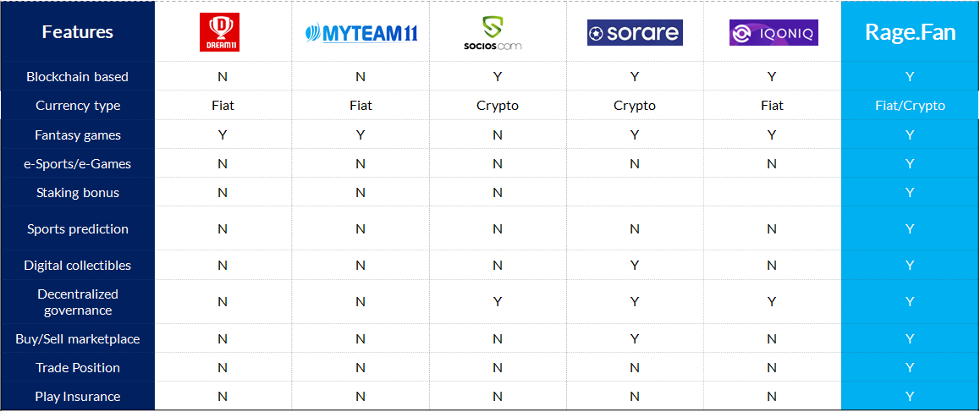
Task: Click the Features column header
Action: pyautogui.click(x=78, y=32)
